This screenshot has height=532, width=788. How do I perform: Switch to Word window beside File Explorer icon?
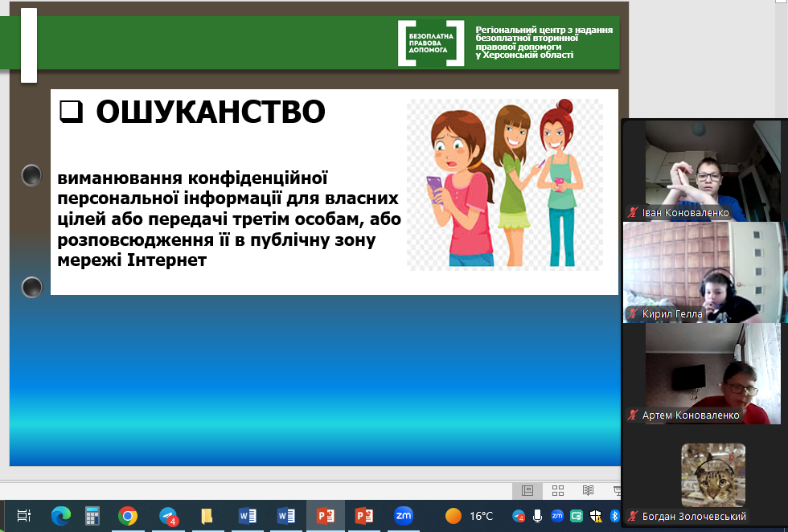248,516
